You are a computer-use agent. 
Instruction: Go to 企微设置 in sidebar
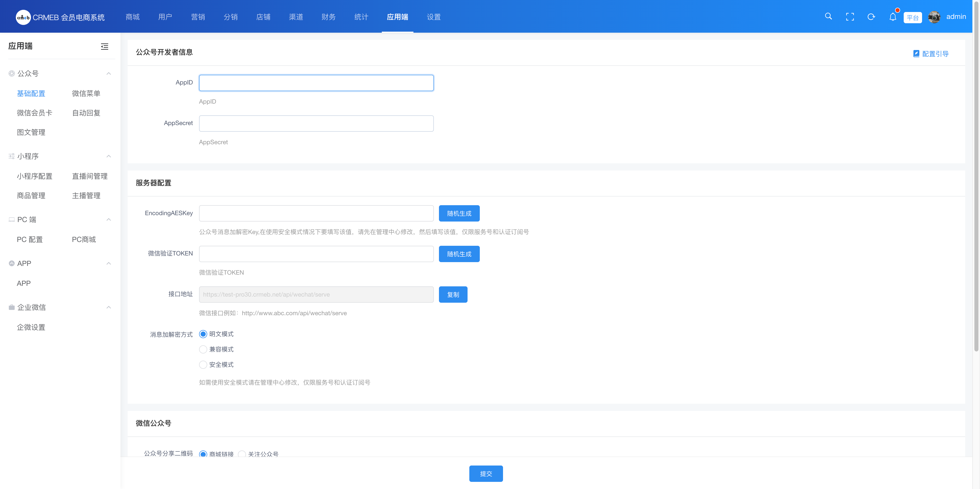click(x=31, y=327)
